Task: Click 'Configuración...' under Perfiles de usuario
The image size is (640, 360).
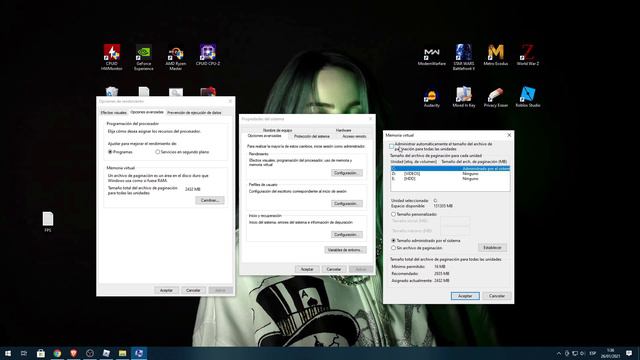Action: point(346,204)
